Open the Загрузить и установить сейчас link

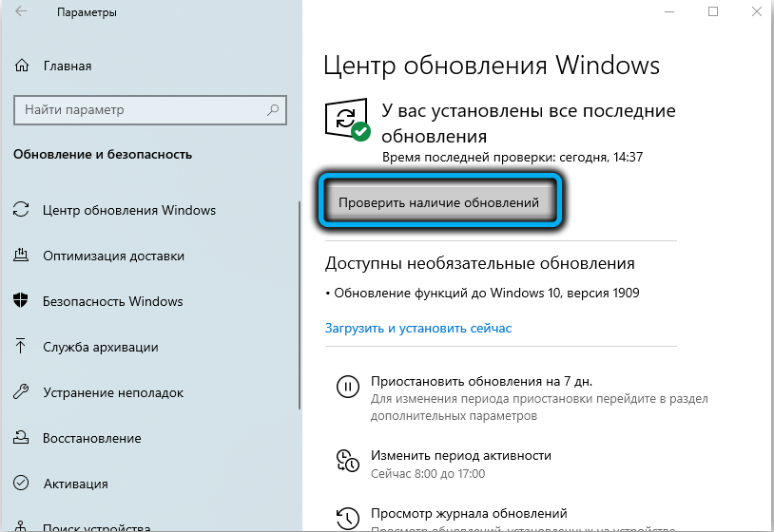(418, 328)
